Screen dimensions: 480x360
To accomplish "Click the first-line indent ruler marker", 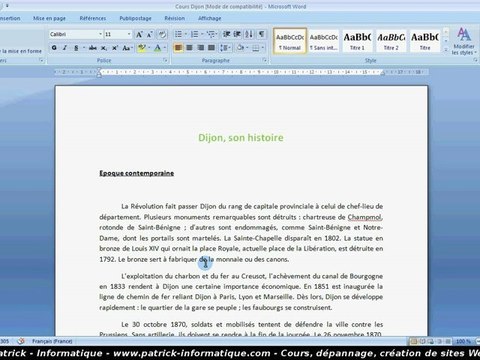I will 99,70.
